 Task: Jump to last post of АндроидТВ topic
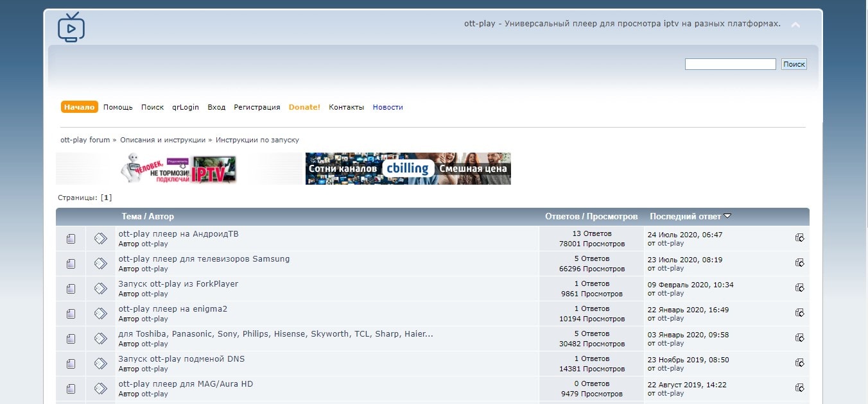799,238
